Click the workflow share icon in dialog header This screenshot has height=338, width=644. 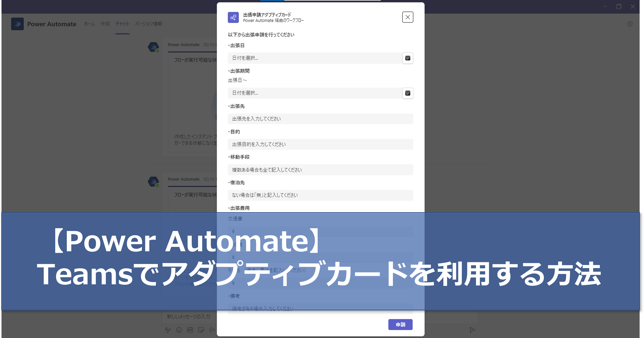pos(233,17)
